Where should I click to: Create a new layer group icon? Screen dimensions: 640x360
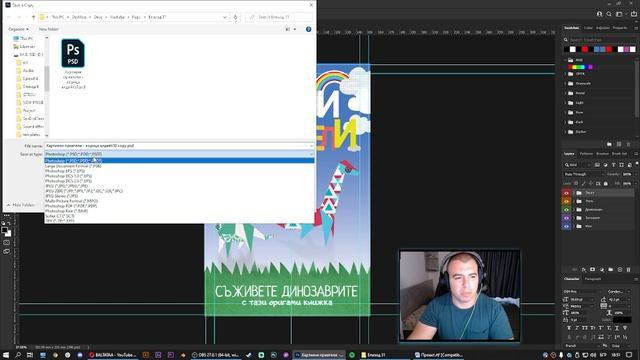(x=611, y=270)
